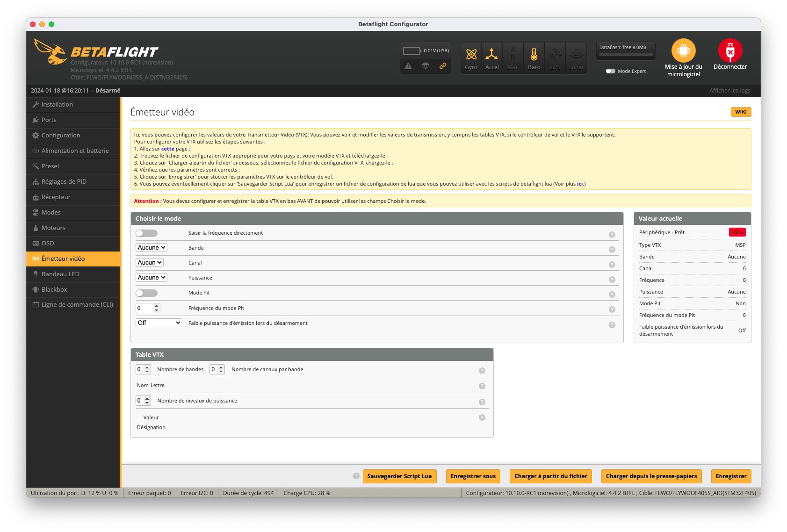Toggle the Mode Pit switch

click(146, 293)
